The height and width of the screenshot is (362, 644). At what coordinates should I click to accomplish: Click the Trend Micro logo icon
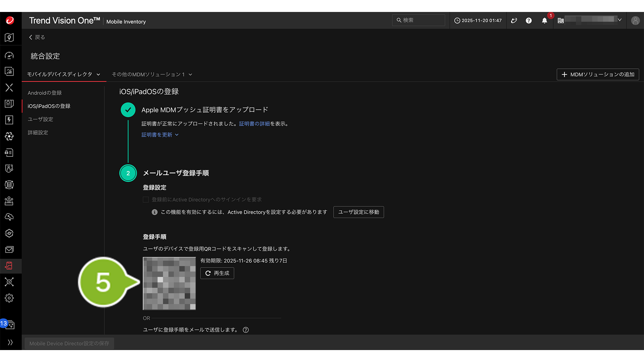10,21
